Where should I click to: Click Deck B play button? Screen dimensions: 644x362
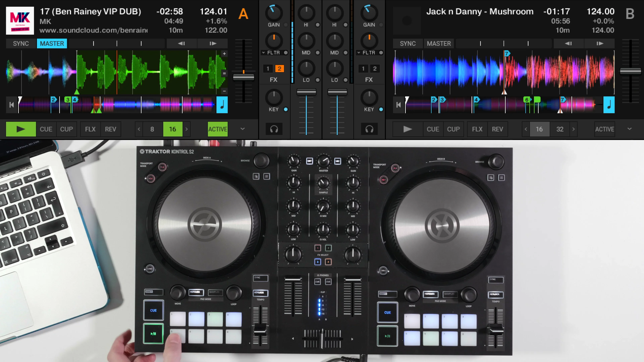click(x=408, y=129)
